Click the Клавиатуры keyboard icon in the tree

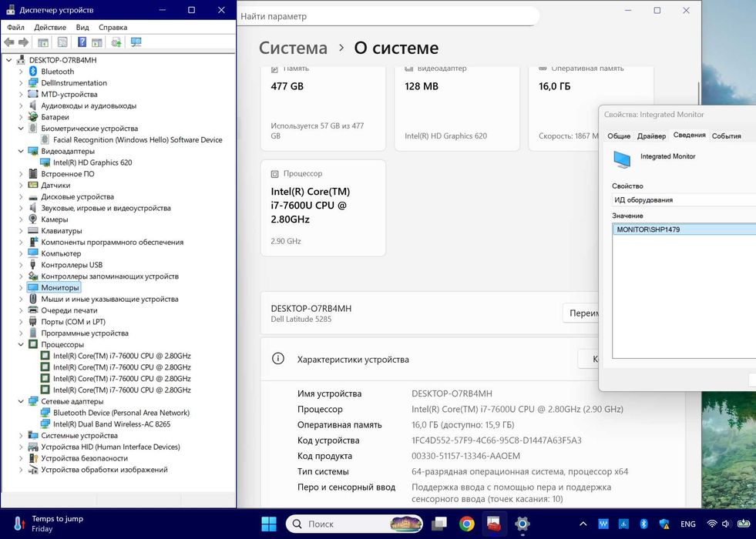(x=33, y=231)
